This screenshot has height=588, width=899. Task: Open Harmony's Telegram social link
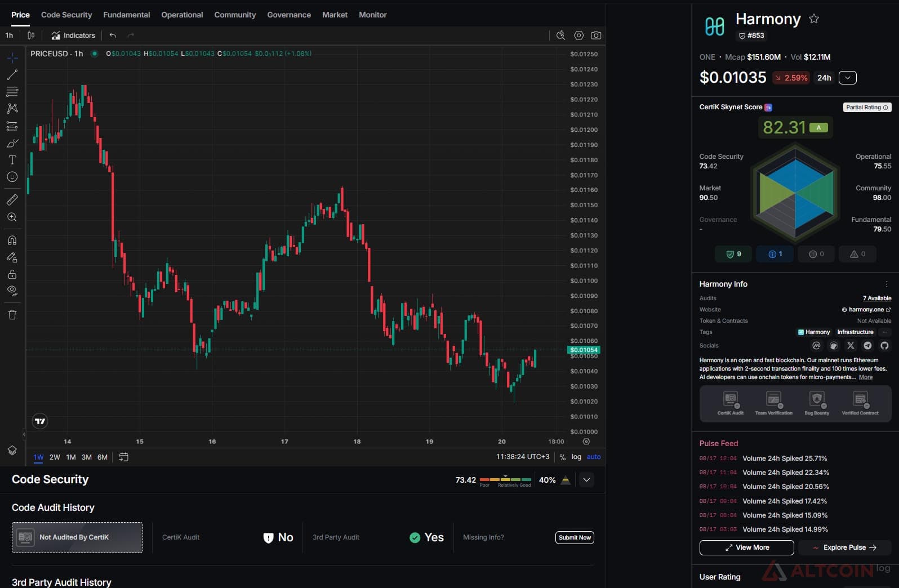867,346
